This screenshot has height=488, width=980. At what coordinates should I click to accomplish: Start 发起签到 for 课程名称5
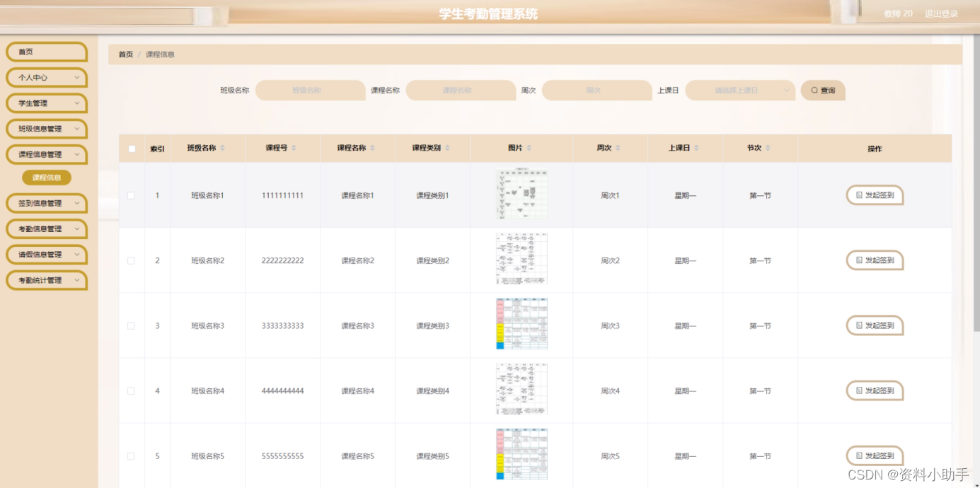pyautogui.click(x=875, y=456)
